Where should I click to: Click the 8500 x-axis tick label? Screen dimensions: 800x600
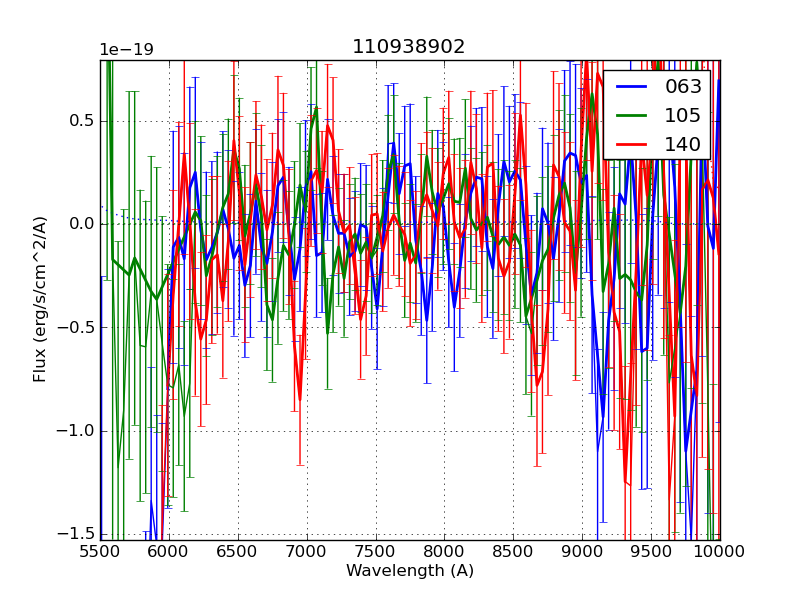click(513, 551)
